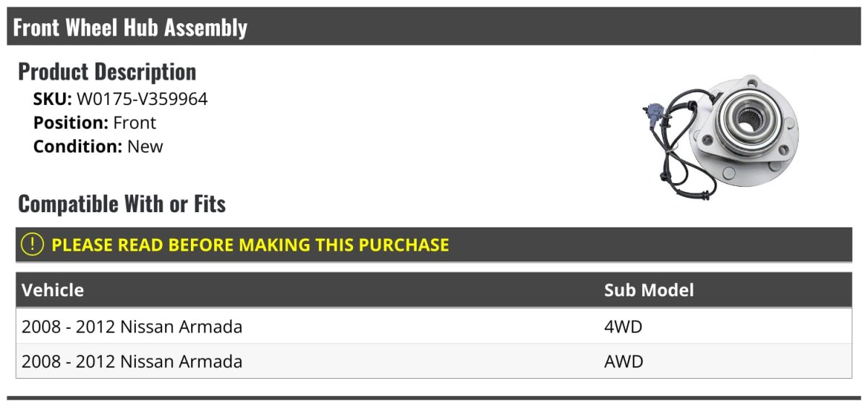868x407 pixels.
Task: Click the Sub Model column header
Action: coord(649,290)
